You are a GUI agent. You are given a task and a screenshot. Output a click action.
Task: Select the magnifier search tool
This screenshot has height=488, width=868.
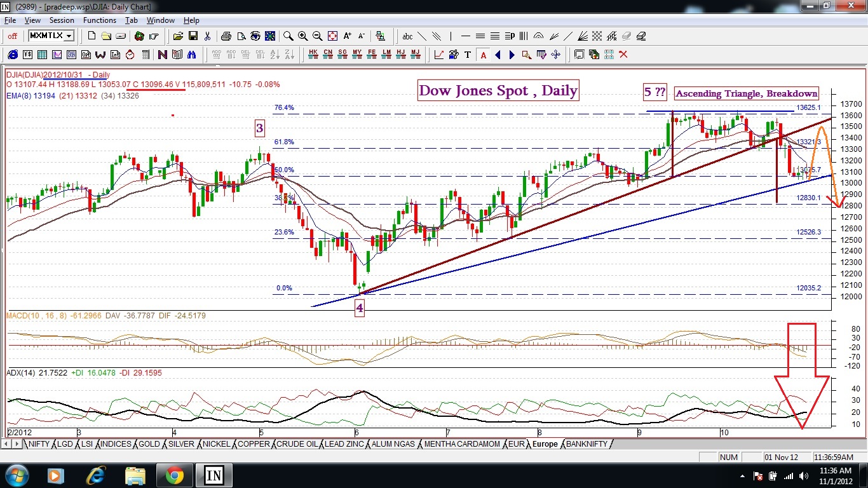288,36
